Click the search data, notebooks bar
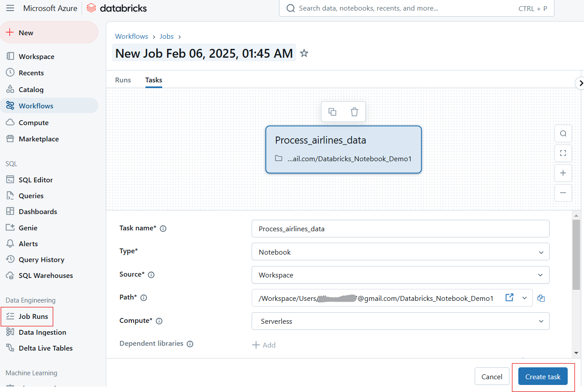 (x=417, y=8)
